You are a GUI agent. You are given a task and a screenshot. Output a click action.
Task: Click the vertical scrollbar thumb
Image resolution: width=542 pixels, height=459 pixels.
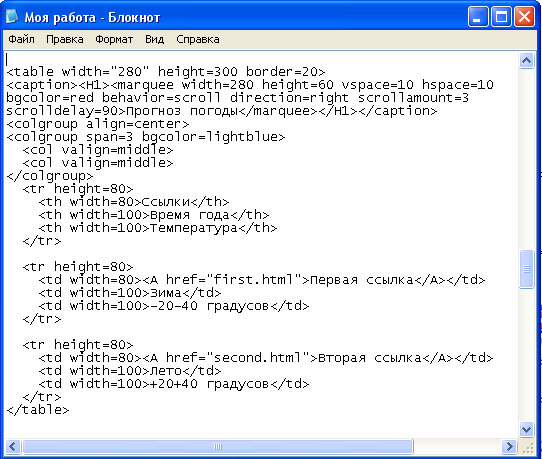click(526, 269)
